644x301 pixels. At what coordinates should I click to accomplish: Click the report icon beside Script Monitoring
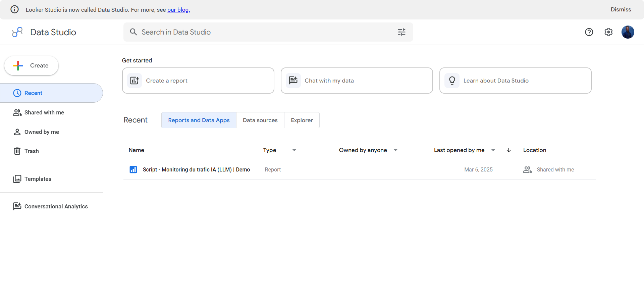coord(133,169)
